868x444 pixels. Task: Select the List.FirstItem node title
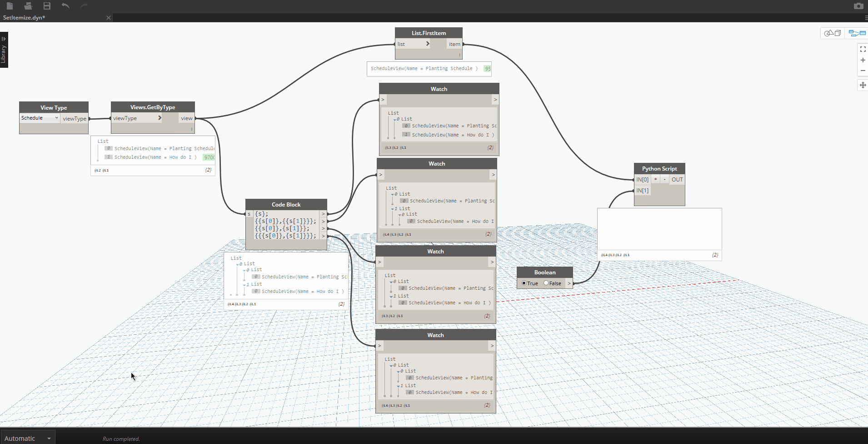(x=429, y=33)
